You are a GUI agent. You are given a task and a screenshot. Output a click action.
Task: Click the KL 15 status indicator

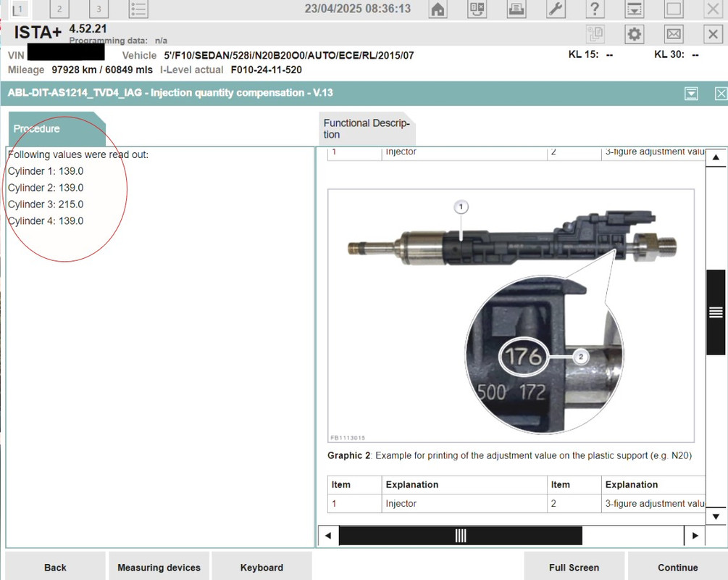(x=590, y=54)
